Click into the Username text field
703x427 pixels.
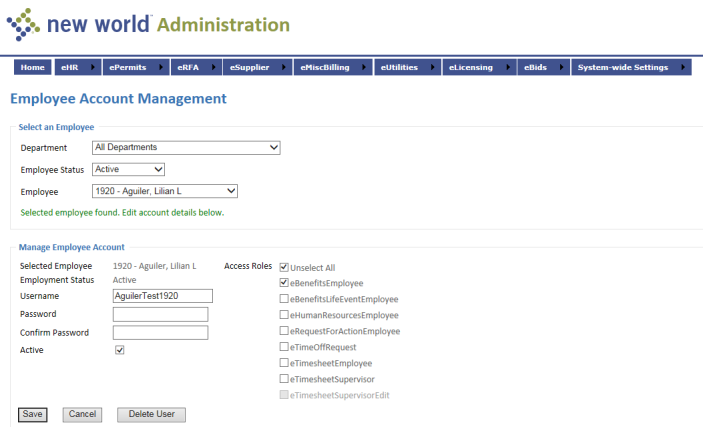[163, 296]
